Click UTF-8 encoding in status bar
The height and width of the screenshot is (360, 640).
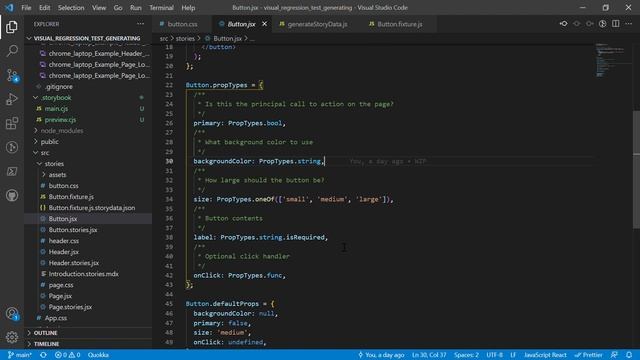click(x=494, y=355)
